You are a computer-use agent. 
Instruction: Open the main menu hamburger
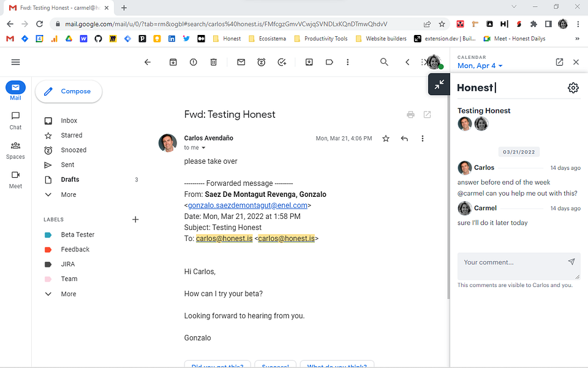click(15, 63)
